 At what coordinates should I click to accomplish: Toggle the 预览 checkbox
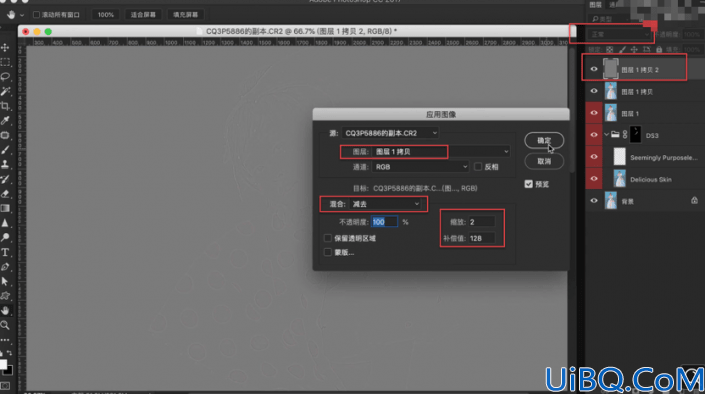tap(529, 184)
